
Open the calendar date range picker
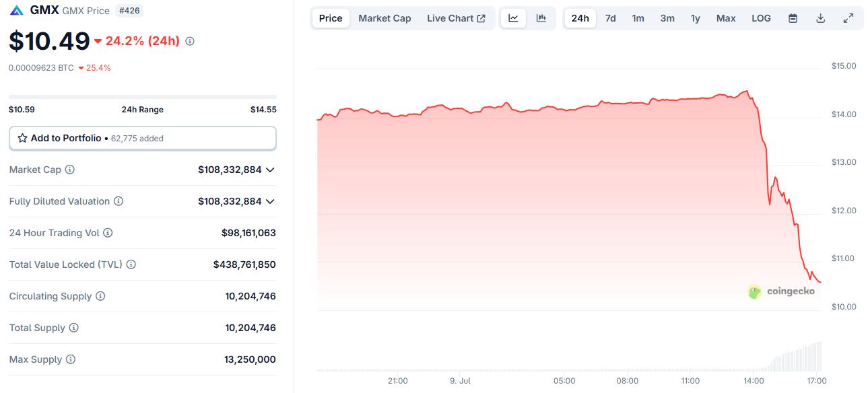click(x=793, y=18)
